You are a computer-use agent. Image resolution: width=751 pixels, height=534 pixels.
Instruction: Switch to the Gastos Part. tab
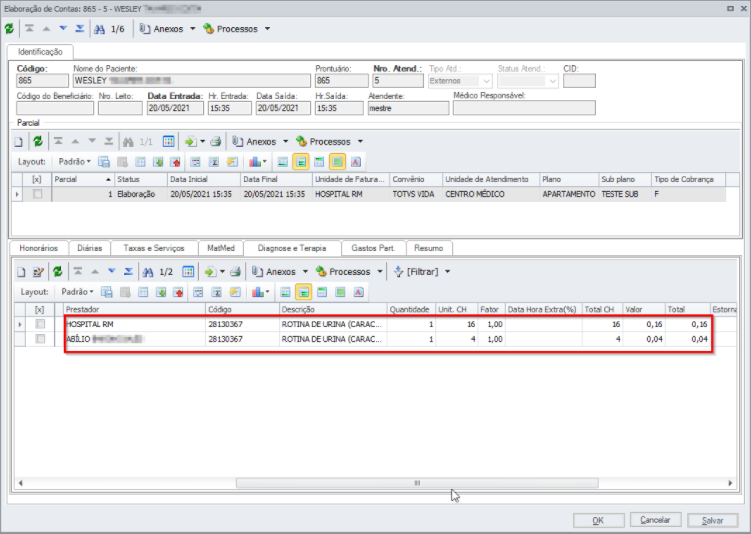click(x=373, y=248)
